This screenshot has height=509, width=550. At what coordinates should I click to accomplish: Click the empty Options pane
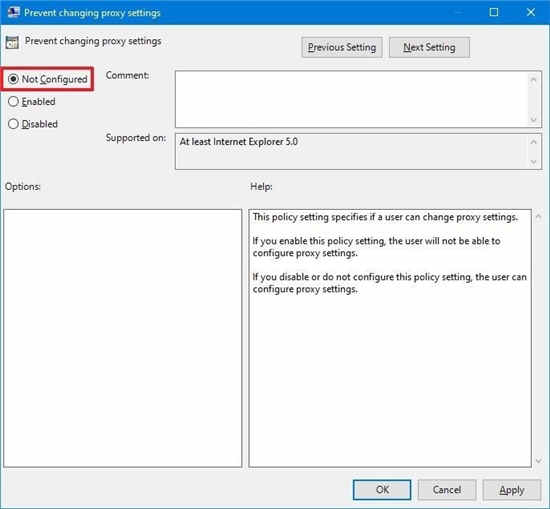[x=123, y=338]
